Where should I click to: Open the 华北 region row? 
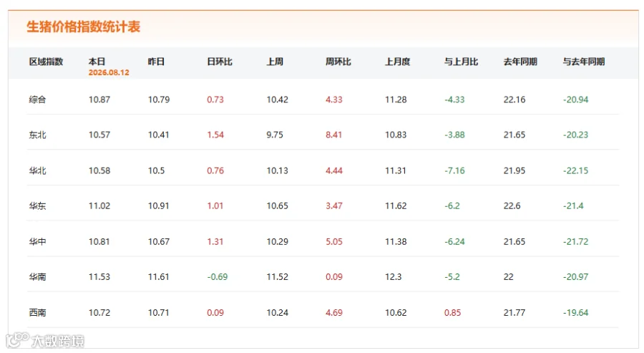coord(323,170)
